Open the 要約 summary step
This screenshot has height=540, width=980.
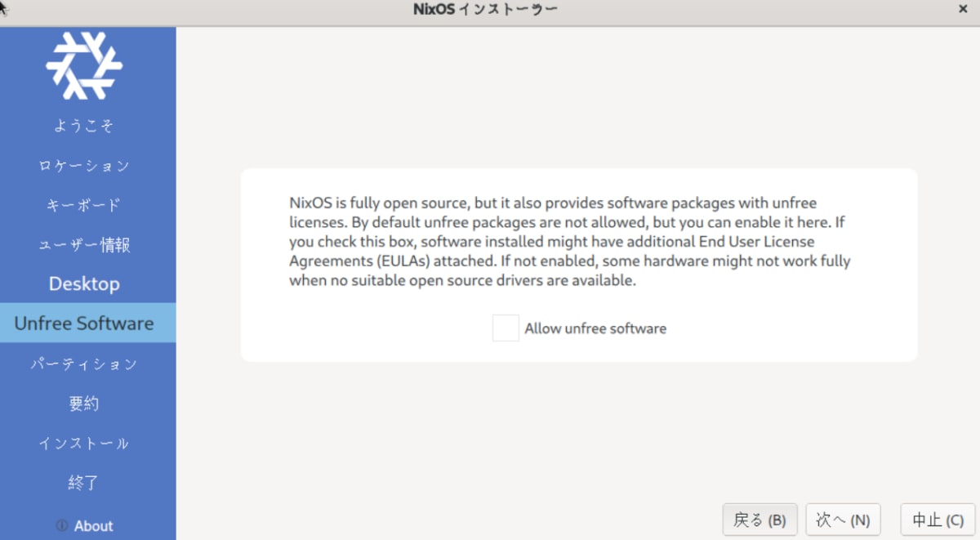[84, 403]
